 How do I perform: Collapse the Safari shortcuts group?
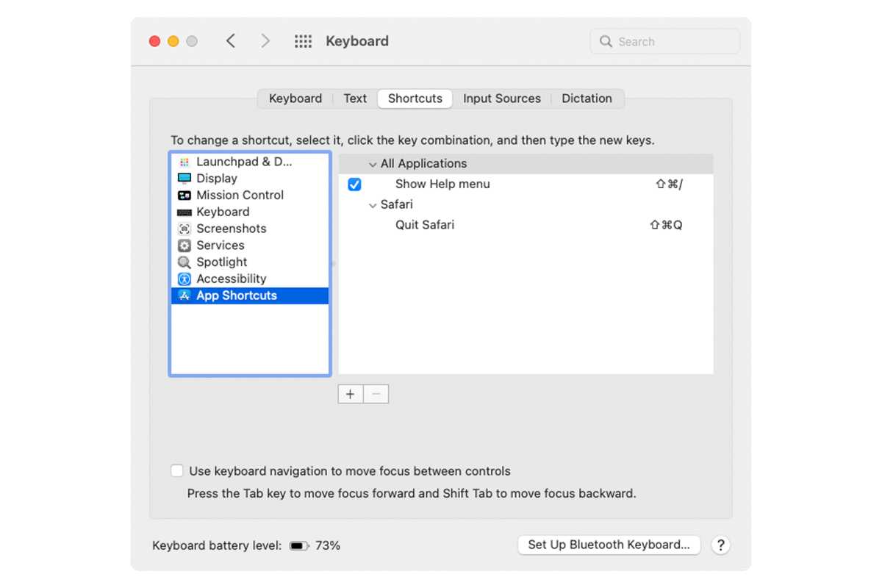click(x=373, y=205)
